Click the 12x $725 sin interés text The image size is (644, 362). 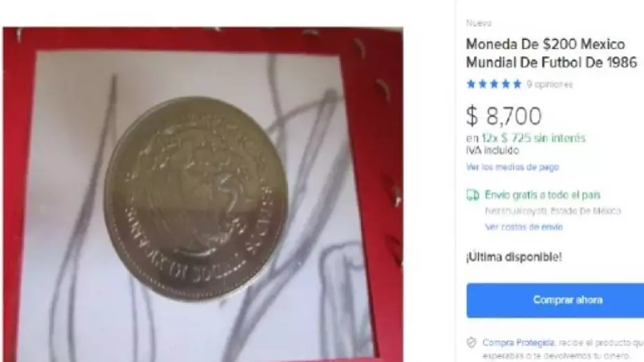[x=533, y=138]
